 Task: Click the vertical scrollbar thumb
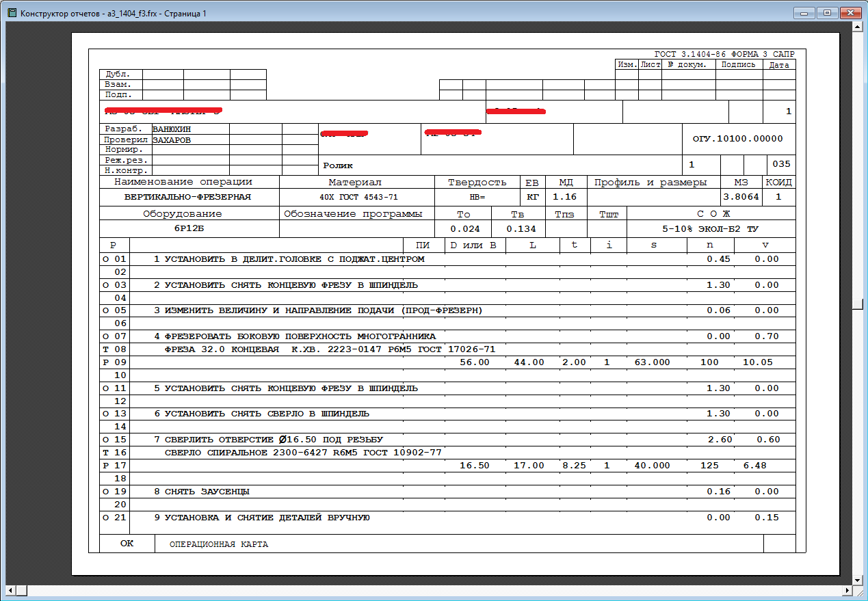click(x=858, y=304)
